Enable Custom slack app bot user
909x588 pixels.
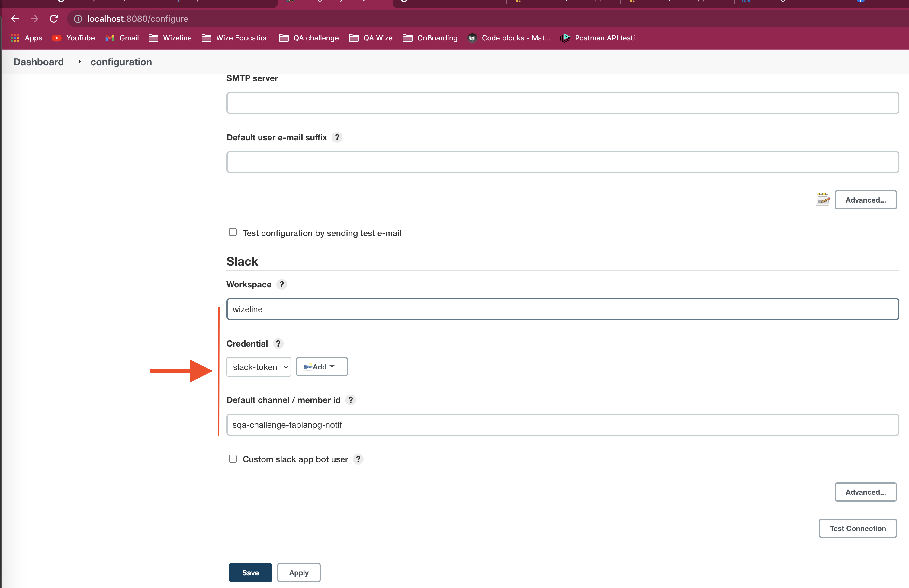tap(233, 458)
